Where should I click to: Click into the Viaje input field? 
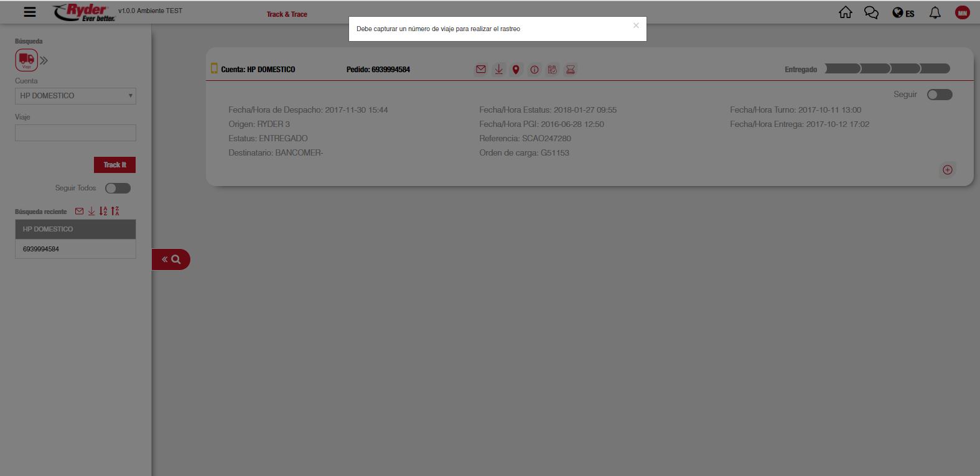click(75, 133)
